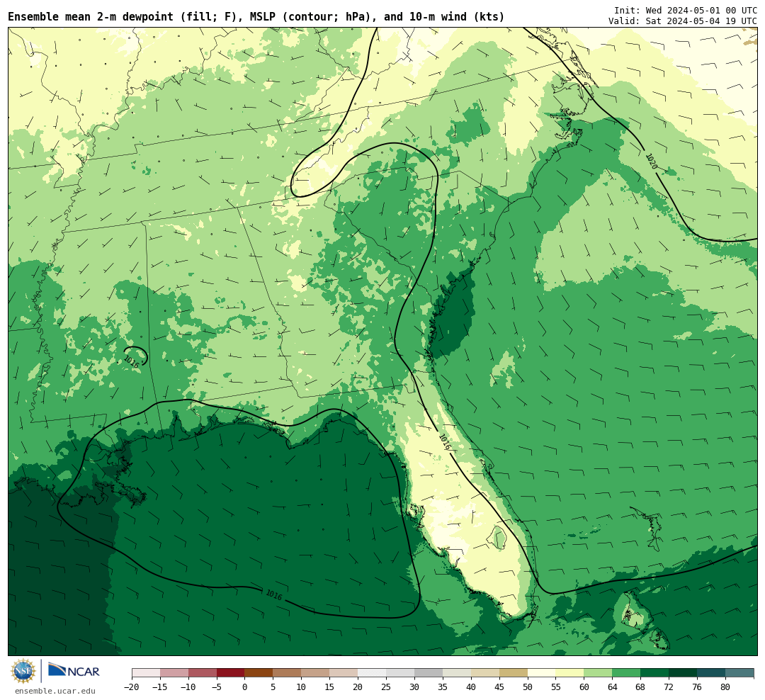The height and width of the screenshot is (700, 765).
Task: Click the dark red colorbar swatch at -5
Action: (230, 673)
